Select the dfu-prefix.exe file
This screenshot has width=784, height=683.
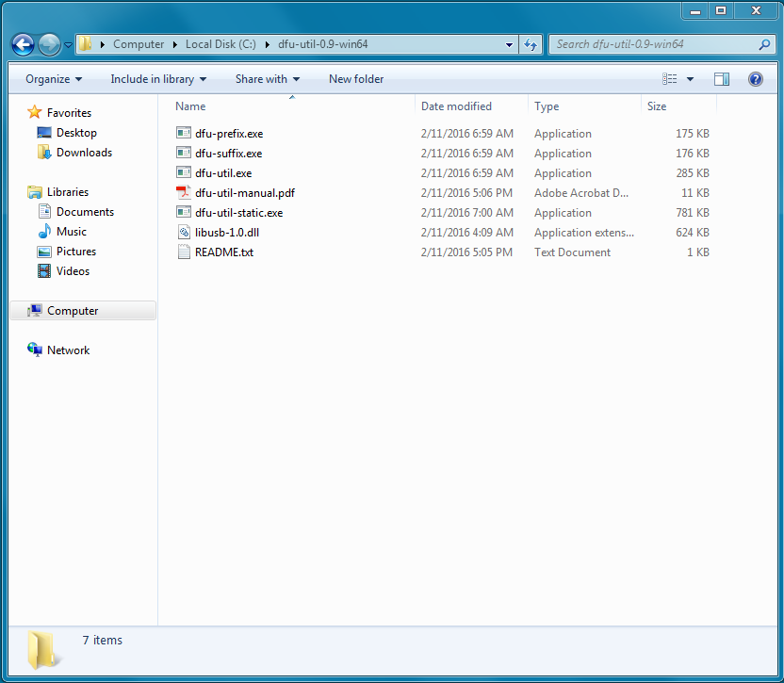[228, 134]
